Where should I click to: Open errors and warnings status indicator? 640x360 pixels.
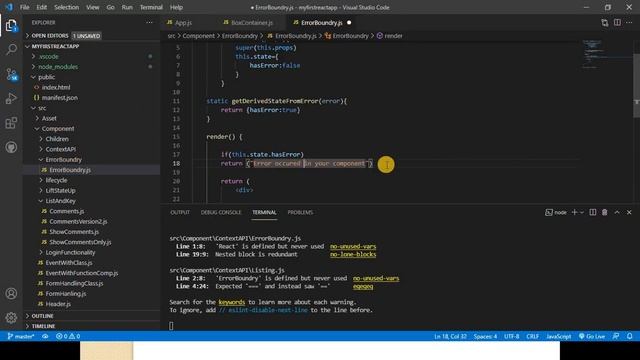point(68,336)
